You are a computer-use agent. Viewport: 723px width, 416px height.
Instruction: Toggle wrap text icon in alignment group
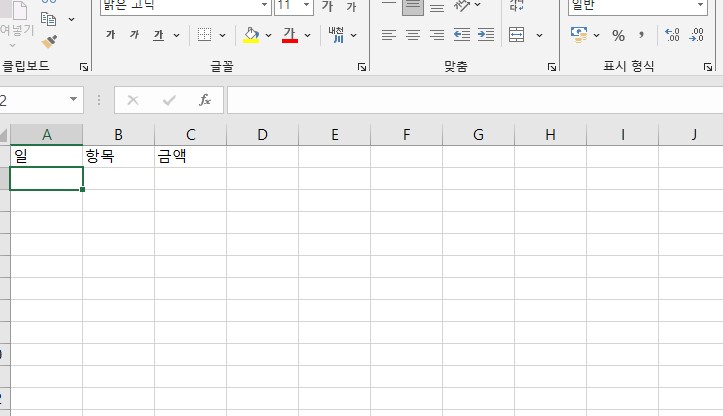(x=516, y=6)
